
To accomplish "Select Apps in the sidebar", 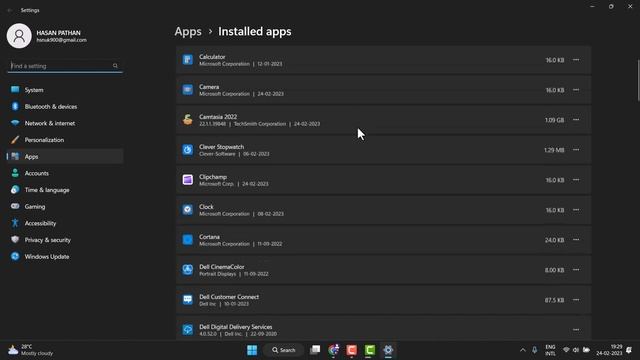I will (x=65, y=157).
